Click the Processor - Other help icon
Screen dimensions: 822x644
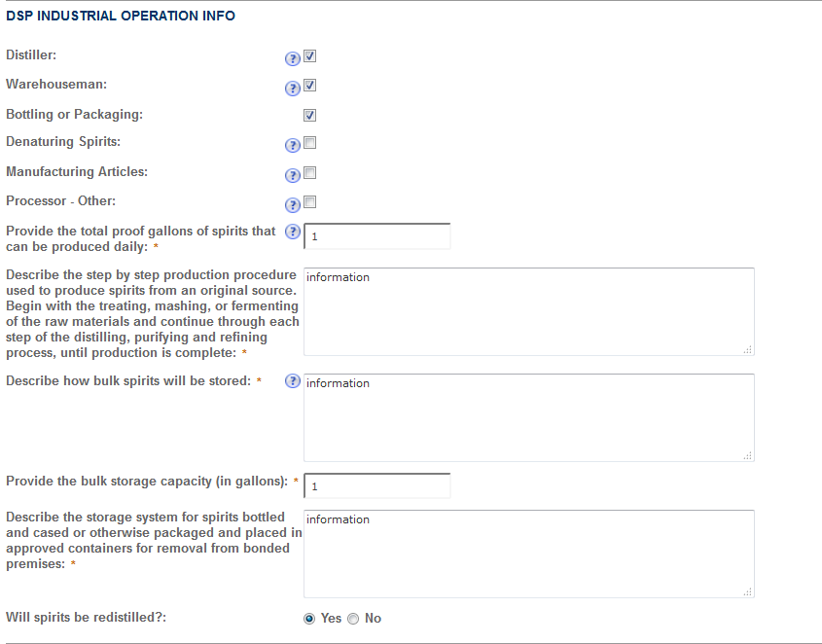click(292, 204)
